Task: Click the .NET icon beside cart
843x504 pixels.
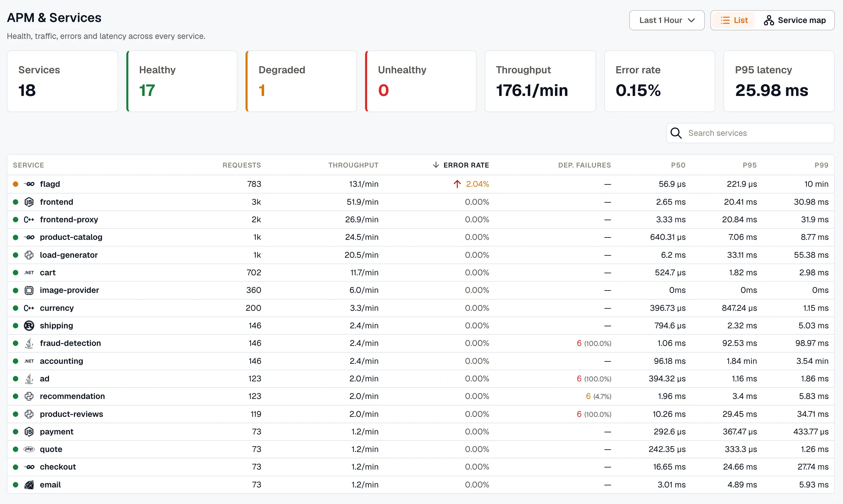Action: 29,273
